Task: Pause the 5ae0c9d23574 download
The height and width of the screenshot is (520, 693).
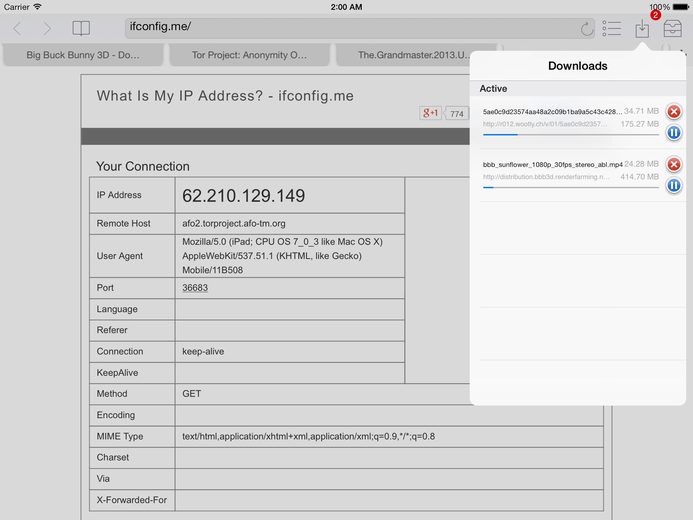Action: tap(674, 132)
